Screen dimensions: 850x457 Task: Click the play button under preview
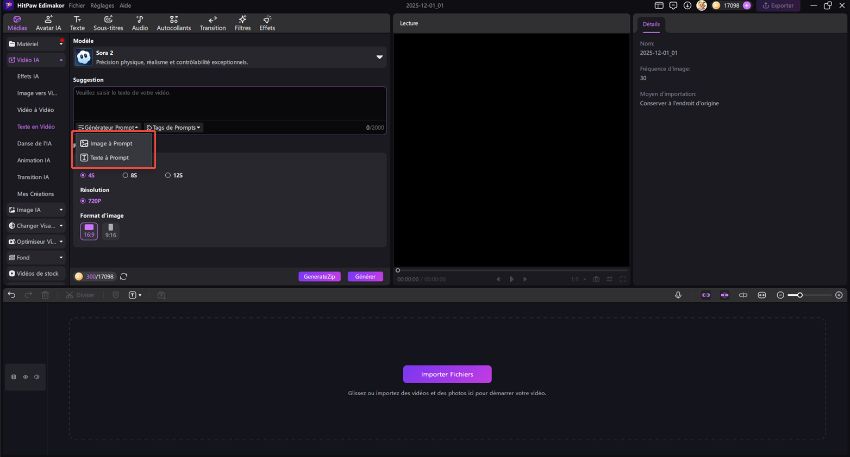(x=511, y=279)
